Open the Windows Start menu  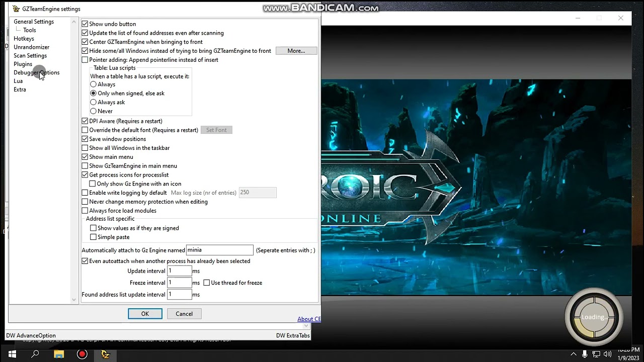(x=12, y=354)
